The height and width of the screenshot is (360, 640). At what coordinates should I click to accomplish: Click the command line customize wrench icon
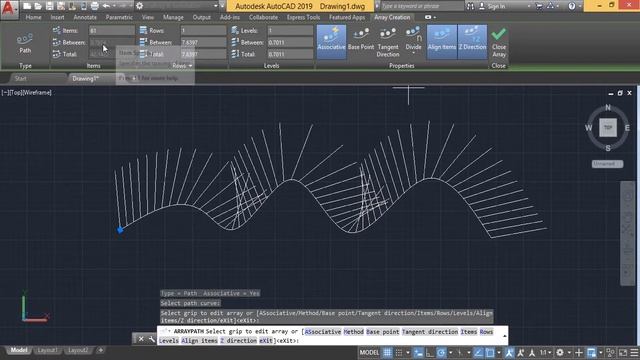tap(151, 339)
